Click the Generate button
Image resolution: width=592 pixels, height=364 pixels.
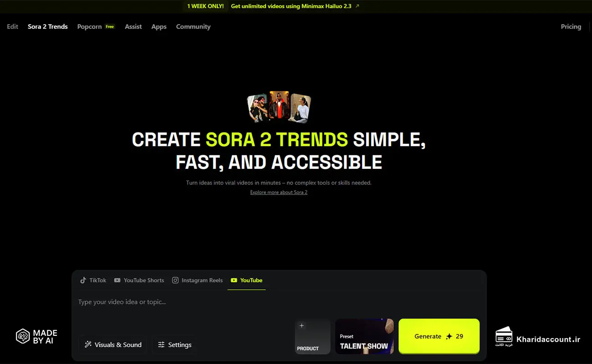click(439, 336)
